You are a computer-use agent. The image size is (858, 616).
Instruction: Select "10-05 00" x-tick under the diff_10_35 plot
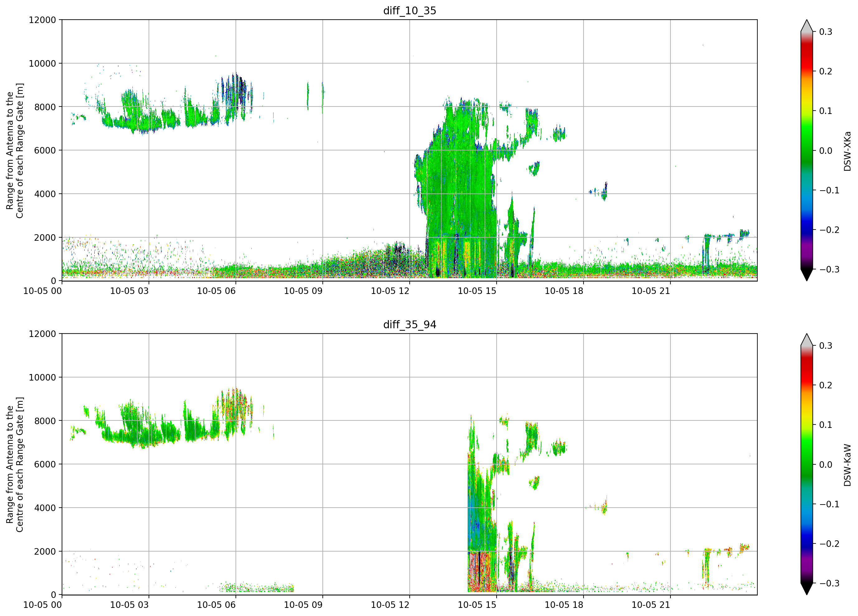pyautogui.click(x=42, y=291)
